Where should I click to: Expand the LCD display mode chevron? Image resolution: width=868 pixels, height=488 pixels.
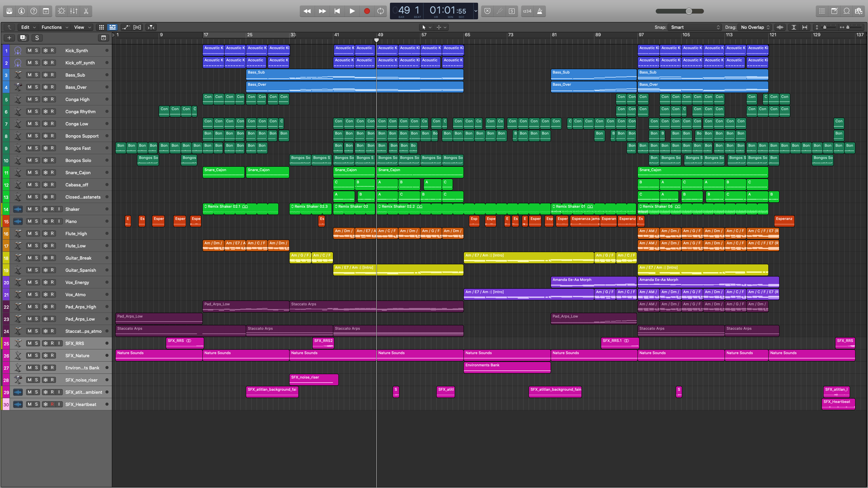[475, 11]
